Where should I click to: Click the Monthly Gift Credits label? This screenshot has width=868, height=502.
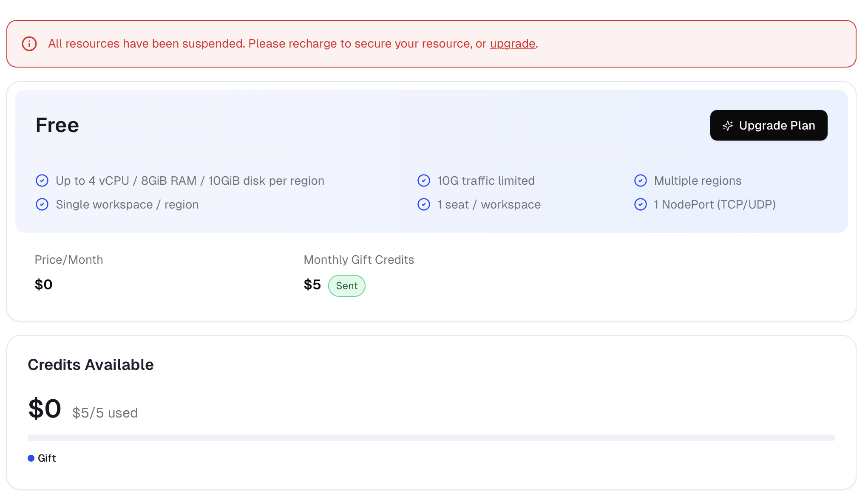pos(359,259)
